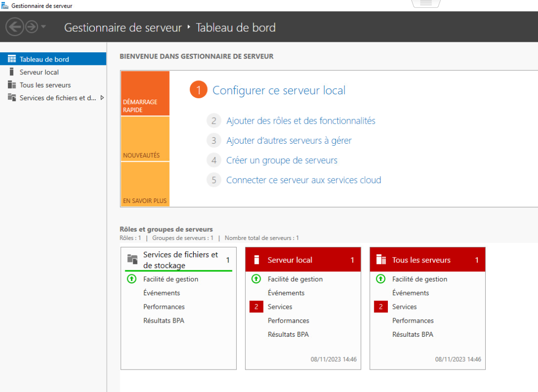
Task: Select Tous les serveurs in the sidebar
Action: pyautogui.click(x=53, y=85)
